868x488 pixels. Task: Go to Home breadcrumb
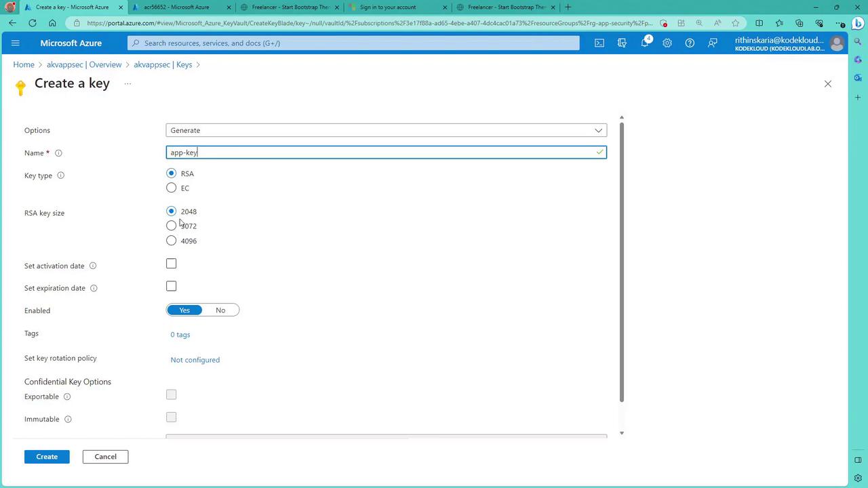[x=24, y=65]
